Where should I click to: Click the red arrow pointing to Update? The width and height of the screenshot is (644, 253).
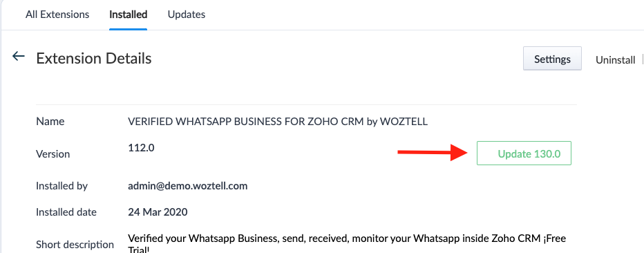(433, 152)
